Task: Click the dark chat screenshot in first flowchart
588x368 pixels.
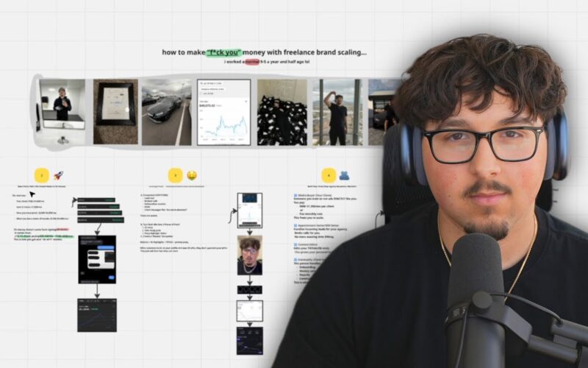Action: 98,259
